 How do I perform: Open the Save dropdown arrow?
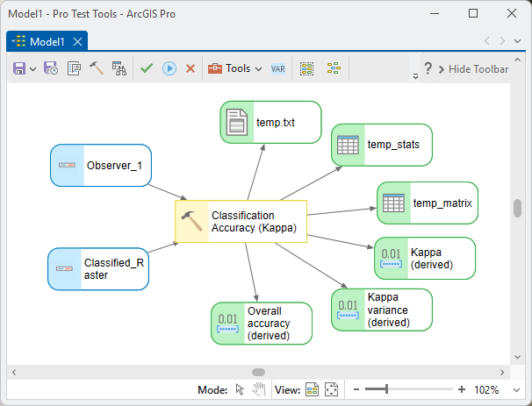click(x=32, y=69)
